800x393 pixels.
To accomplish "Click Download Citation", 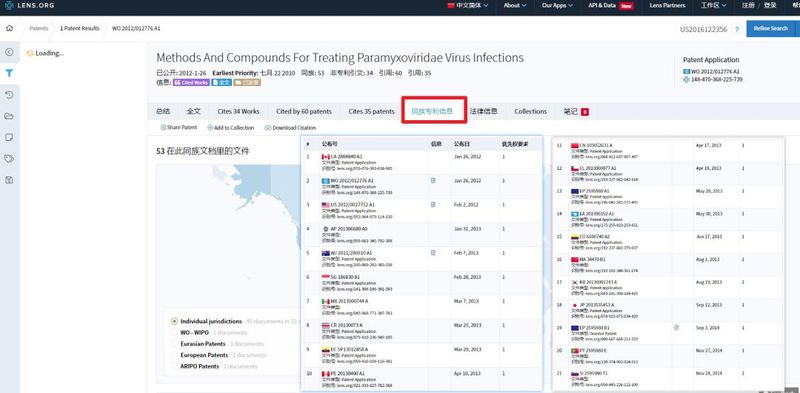I will 290,128.
